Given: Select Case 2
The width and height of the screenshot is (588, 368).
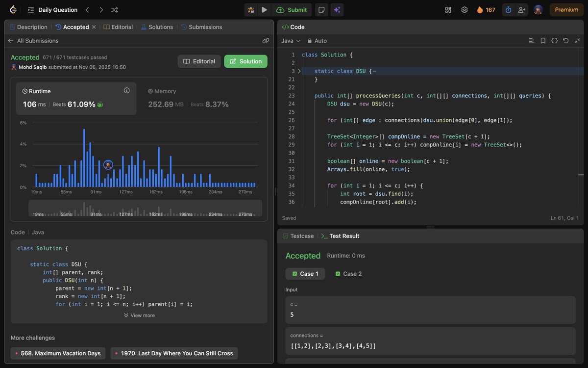Looking at the screenshot, I should [348, 274].
